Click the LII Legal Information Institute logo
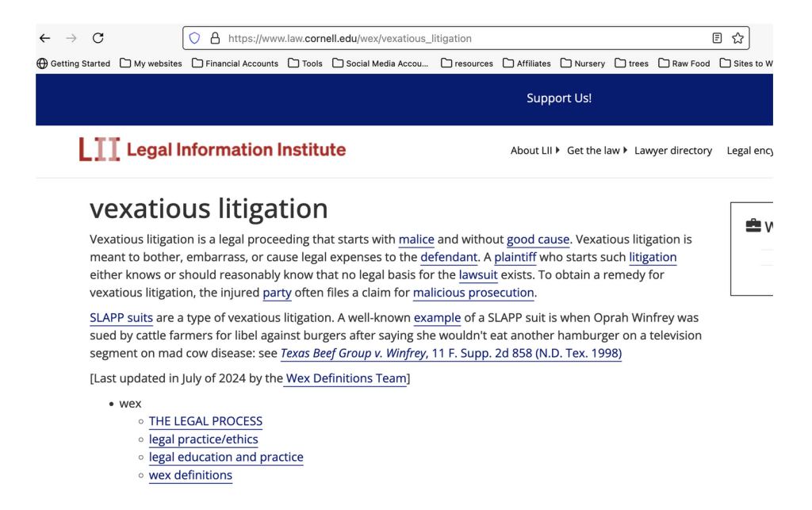The height and width of the screenshot is (510, 812). click(x=213, y=150)
